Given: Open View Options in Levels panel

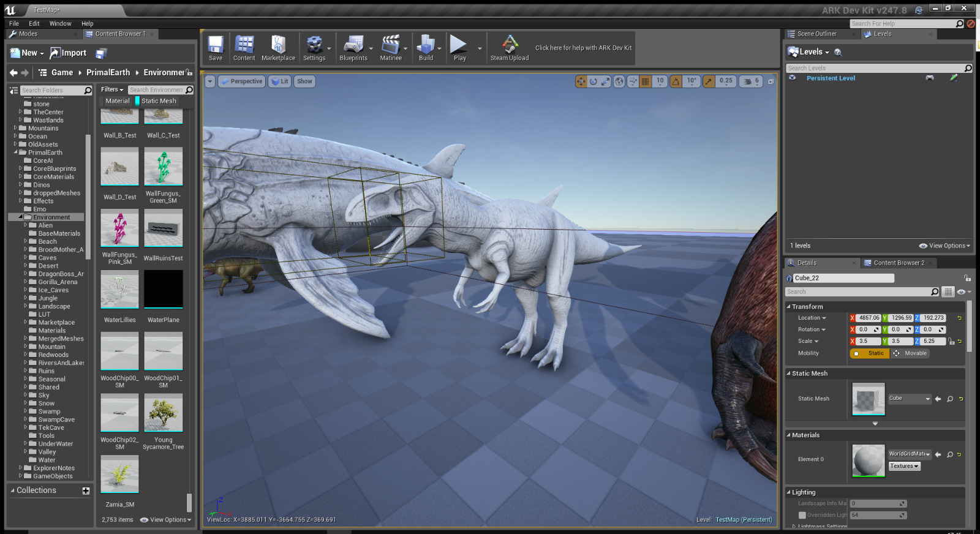Looking at the screenshot, I should point(944,246).
